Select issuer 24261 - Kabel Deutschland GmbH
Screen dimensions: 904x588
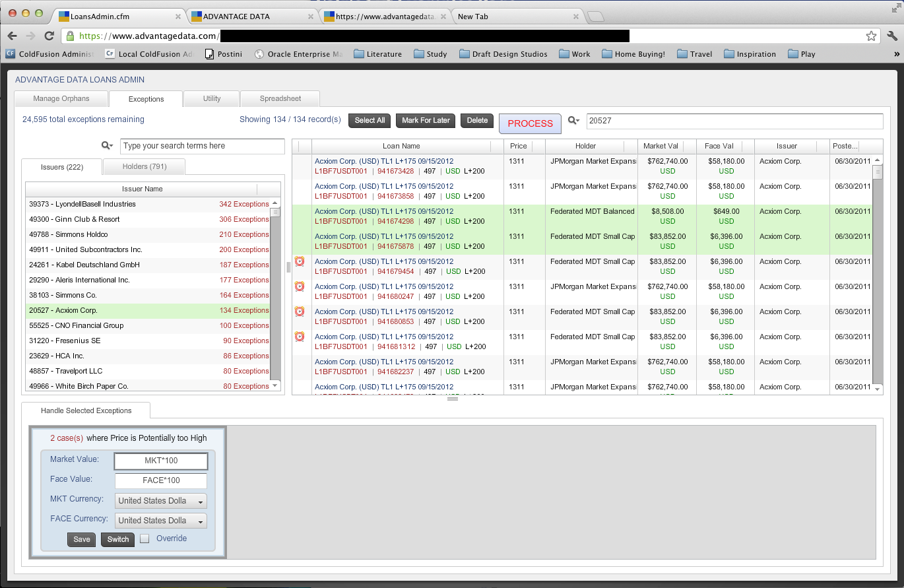coord(148,265)
